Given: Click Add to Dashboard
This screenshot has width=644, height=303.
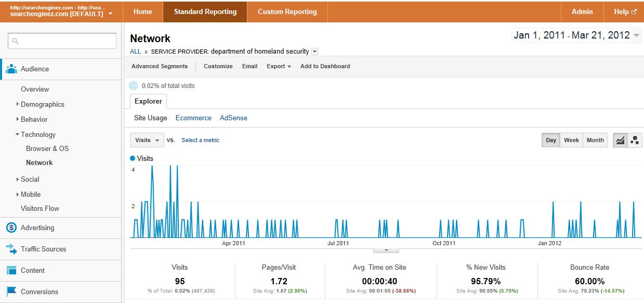Looking at the screenshot, I should [x=325, y=66].
